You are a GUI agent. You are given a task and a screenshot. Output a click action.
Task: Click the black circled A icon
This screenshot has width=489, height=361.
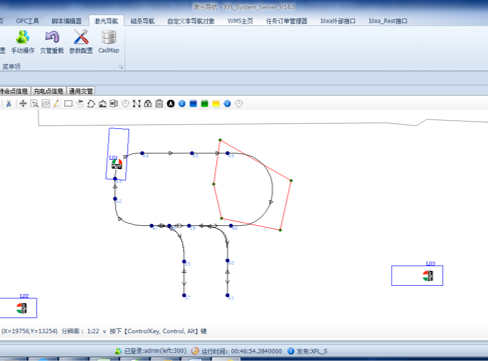170,104
